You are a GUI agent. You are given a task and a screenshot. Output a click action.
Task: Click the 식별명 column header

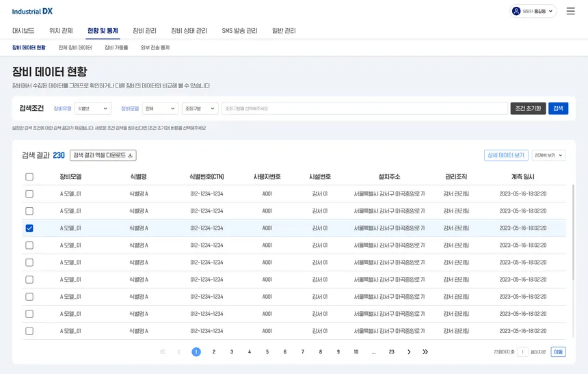pyautogui.click(x=138, y=176)
